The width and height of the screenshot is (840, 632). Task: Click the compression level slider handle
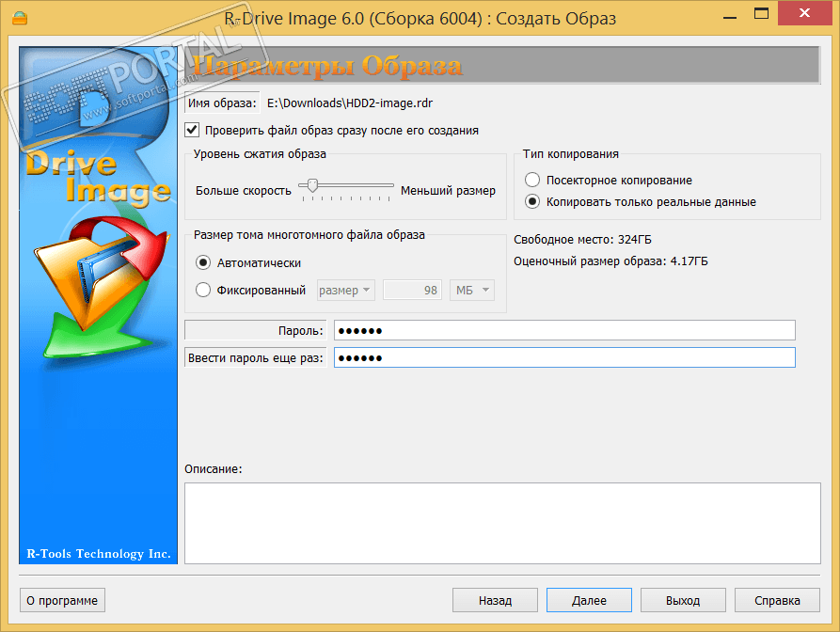click(x=312, y=186)
